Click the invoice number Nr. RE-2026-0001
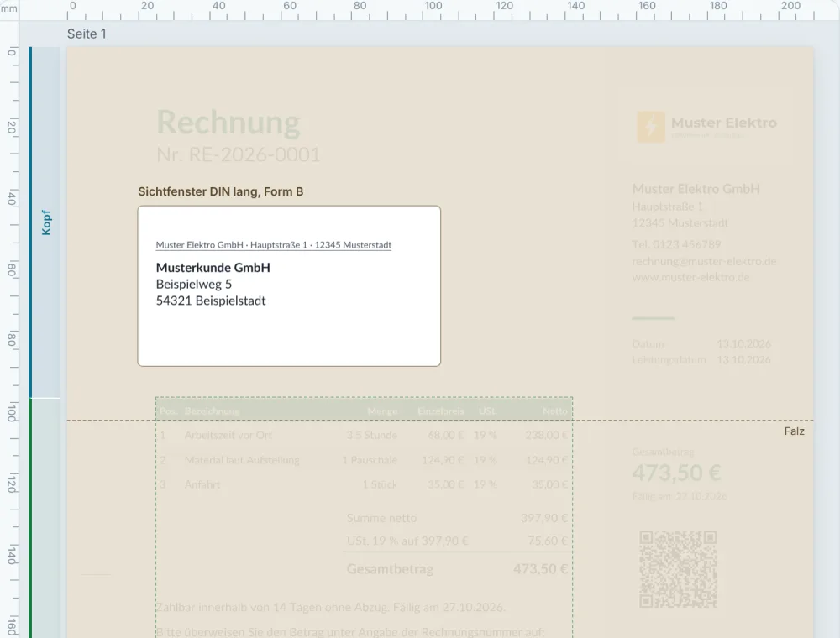 (x=239, y=154)
